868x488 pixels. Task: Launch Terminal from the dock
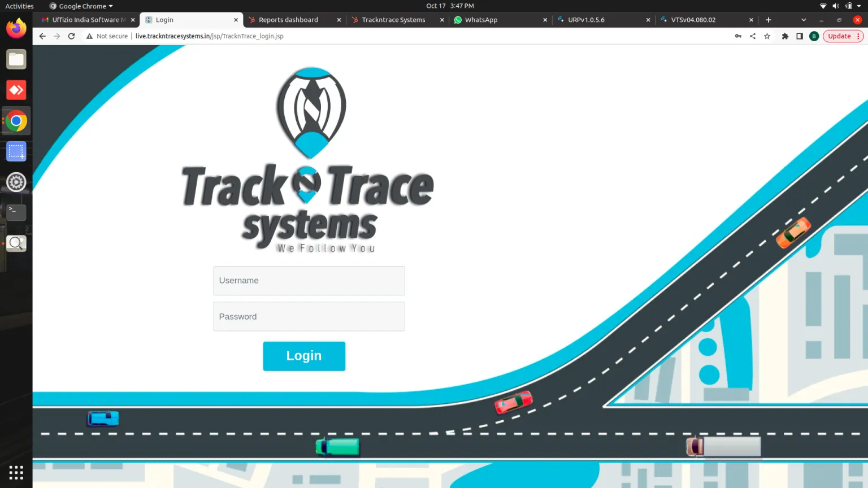click(16, 212)
